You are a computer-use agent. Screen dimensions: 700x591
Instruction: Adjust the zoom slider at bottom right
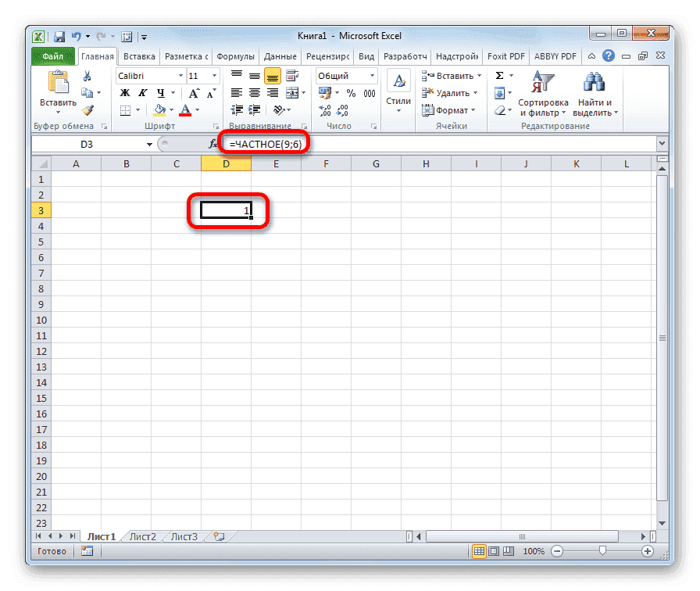click(602, 550)
